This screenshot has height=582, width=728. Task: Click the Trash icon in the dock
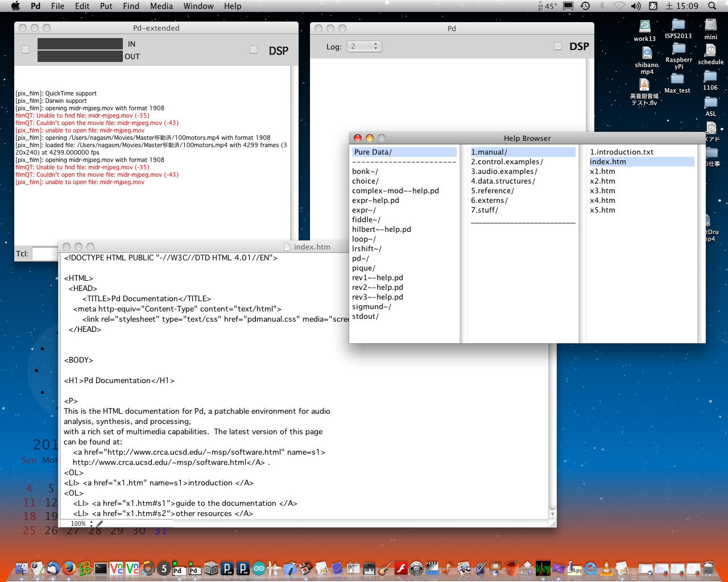[708, 568]
